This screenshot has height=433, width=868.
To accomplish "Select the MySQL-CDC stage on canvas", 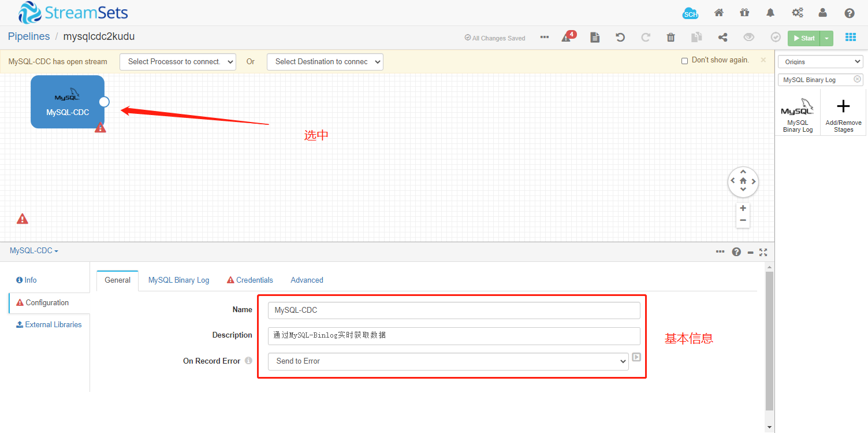I will pyautogui.click(x=68, y=102).
